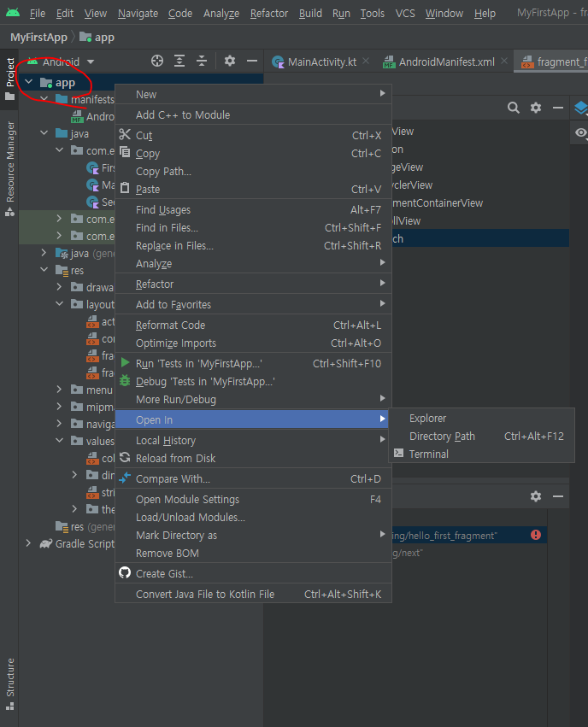Open the lower panel gear settings icon

(536, 496)
